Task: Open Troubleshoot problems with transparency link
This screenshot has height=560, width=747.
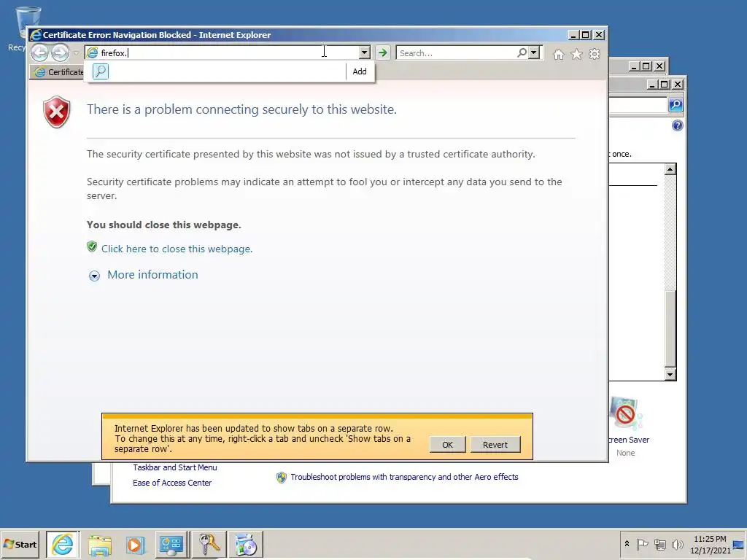Action: 404,477
